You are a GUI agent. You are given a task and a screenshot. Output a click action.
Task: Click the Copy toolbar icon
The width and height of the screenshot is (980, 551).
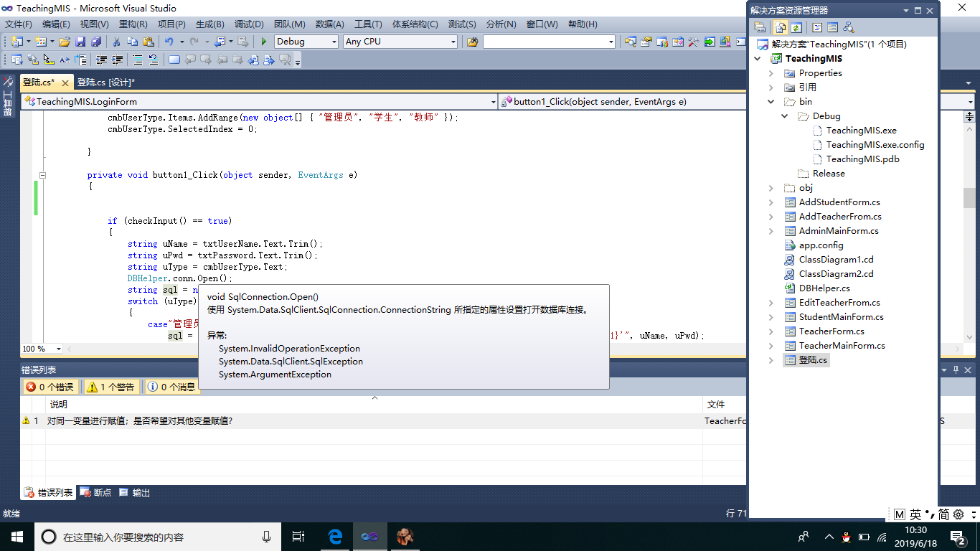(x=133, y=42)
